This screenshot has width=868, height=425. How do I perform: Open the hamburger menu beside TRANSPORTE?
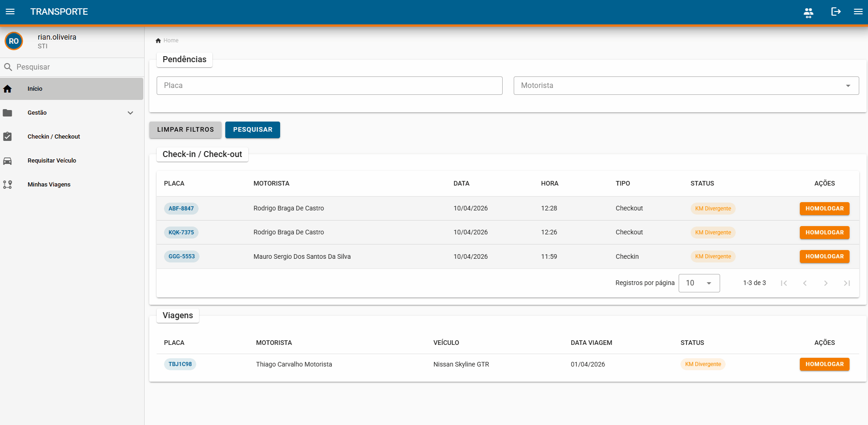pos(10,12)
